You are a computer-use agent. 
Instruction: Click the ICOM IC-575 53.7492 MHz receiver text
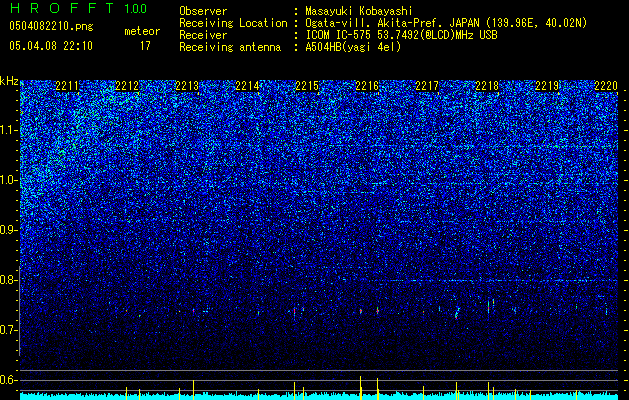click(x=401, y=35)
